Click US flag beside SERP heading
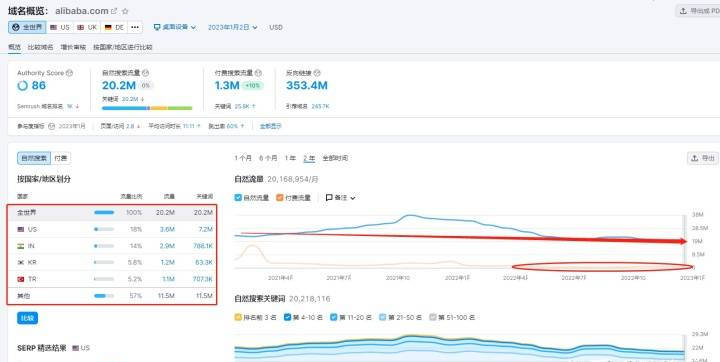The height and width of the screenshot is (362, 720). 76,348
